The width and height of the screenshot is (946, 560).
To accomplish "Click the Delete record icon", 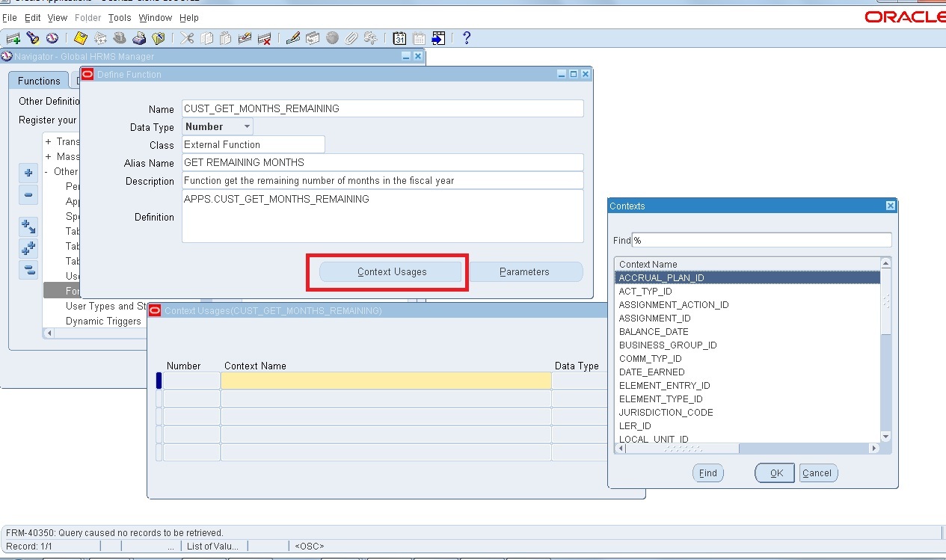I will click(x=264, y=37).
